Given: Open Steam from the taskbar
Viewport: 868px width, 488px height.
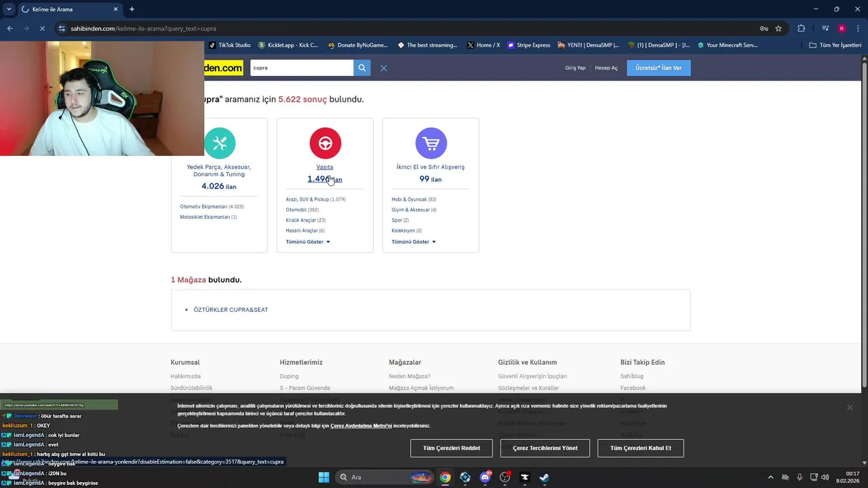Looking at the screenshot, I should coord(544,477).
